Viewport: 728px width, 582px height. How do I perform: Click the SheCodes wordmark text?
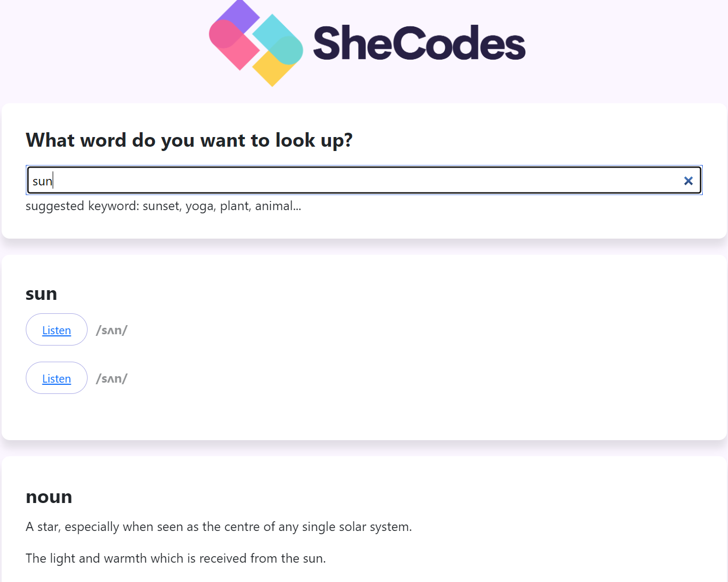pyautogui.click(x=419, y=44)
